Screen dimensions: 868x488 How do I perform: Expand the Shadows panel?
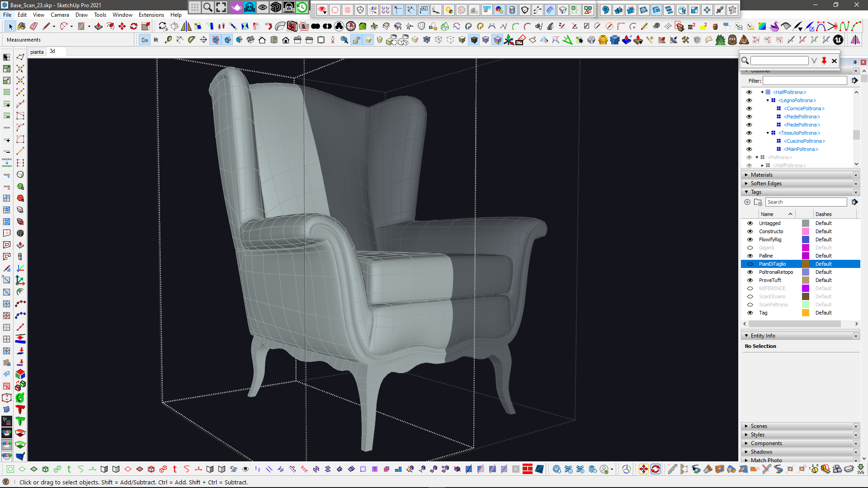point(761,452)
